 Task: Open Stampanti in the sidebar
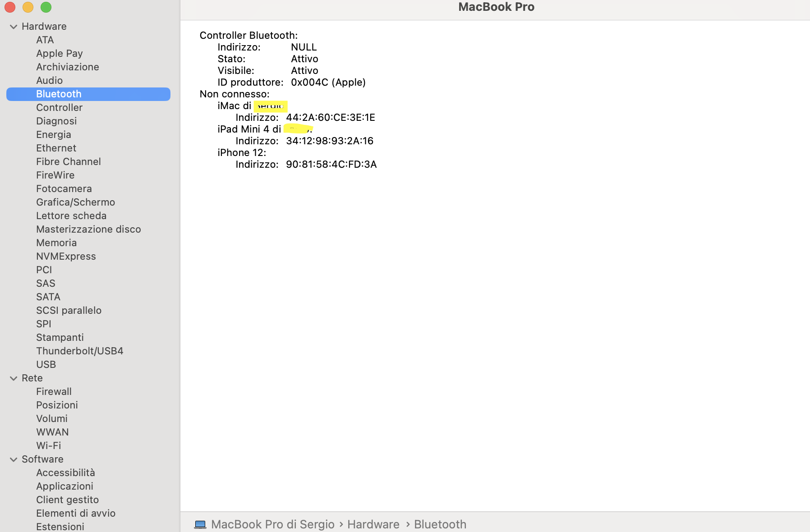point(60,338)
